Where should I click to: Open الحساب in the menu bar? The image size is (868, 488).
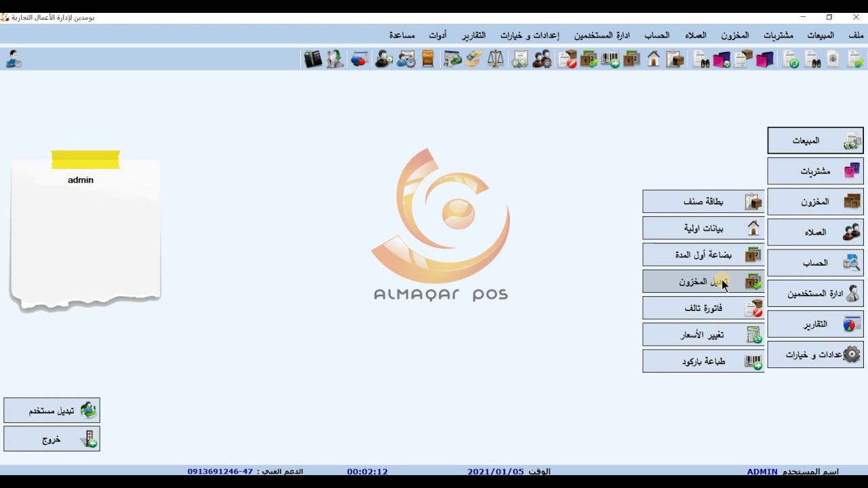coord(656,35)
